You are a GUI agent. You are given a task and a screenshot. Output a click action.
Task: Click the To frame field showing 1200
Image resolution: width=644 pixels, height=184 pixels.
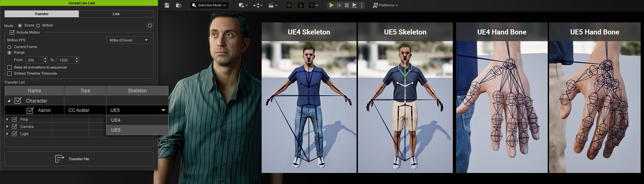(66, 60)
